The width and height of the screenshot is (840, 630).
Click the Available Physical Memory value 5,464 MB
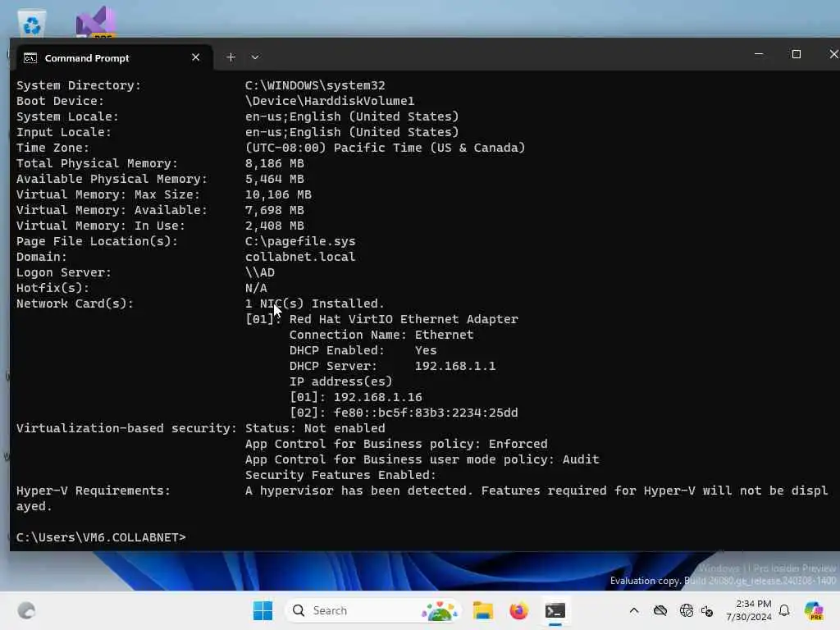click(x=274, y=179)
